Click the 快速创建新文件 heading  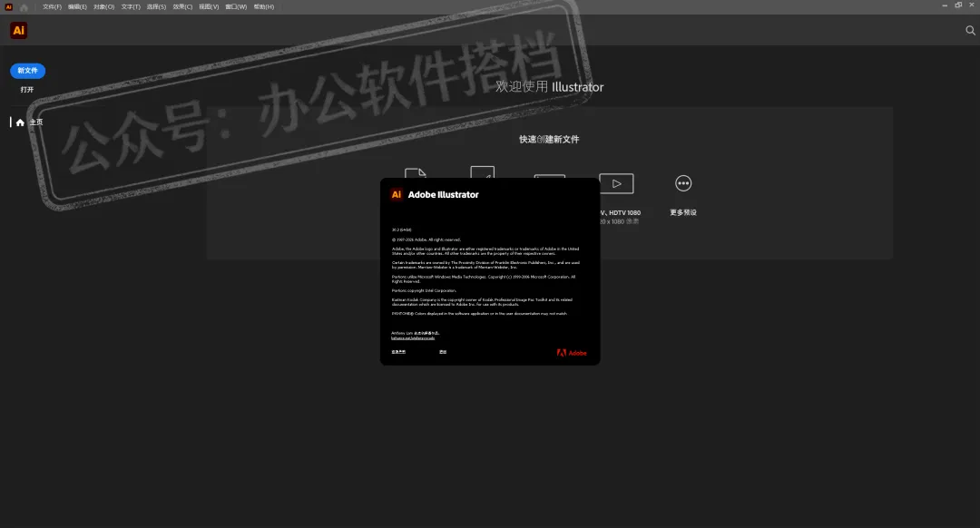pos(549,140)
